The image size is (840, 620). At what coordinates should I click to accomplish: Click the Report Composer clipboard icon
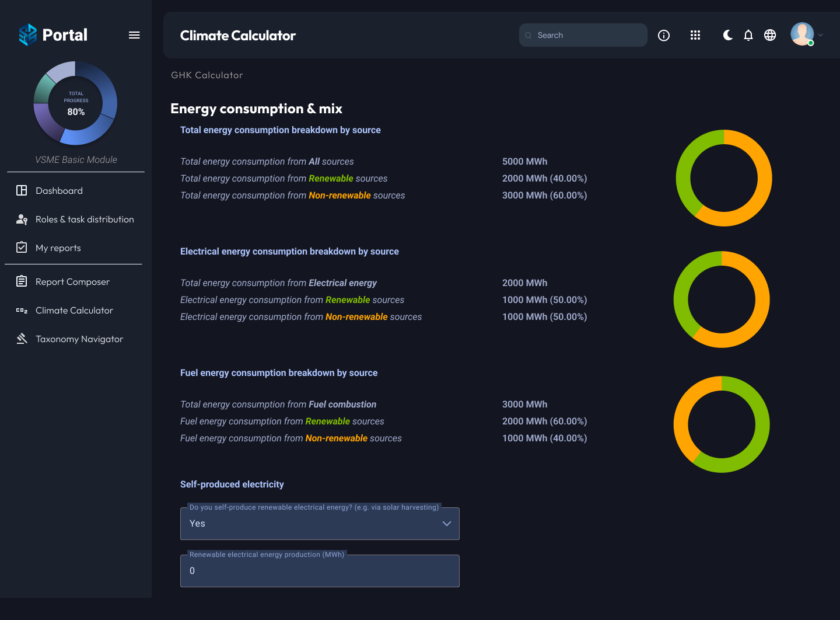(x=22, y=281)
